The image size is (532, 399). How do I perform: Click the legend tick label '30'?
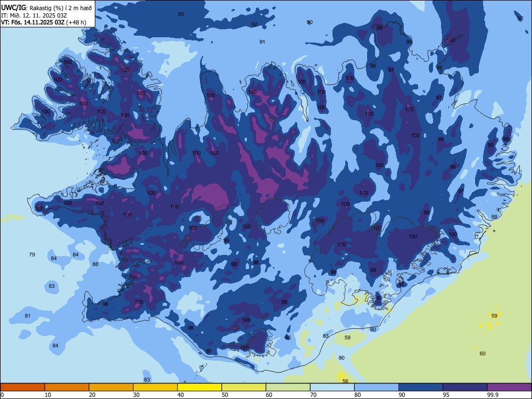(136, 395)
